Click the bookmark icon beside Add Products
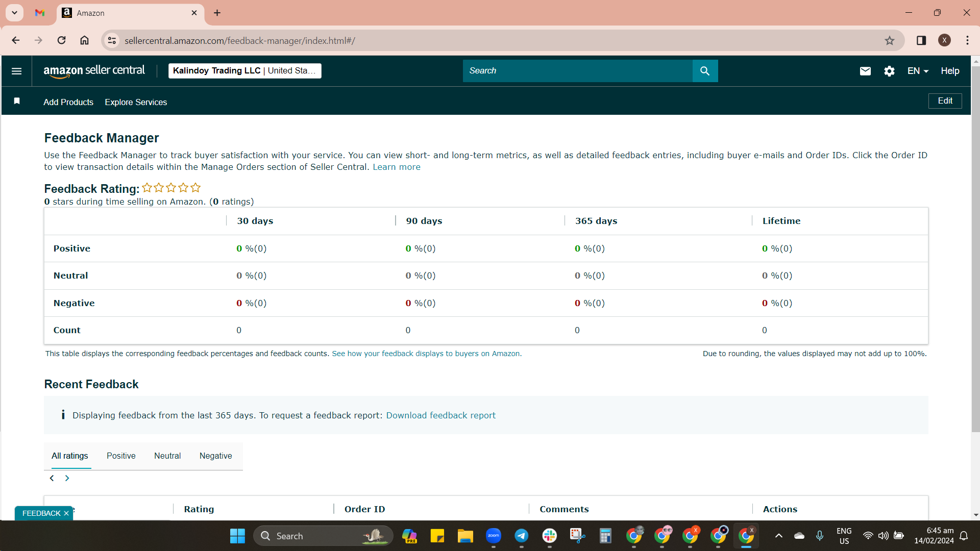 click(x=17, y=101)
